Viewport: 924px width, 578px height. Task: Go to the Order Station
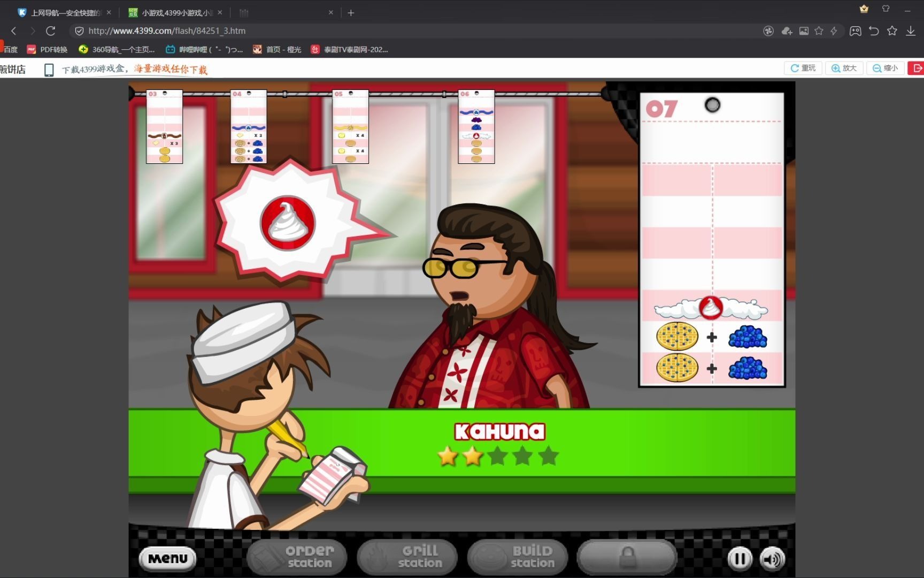(x=297, y=557)
